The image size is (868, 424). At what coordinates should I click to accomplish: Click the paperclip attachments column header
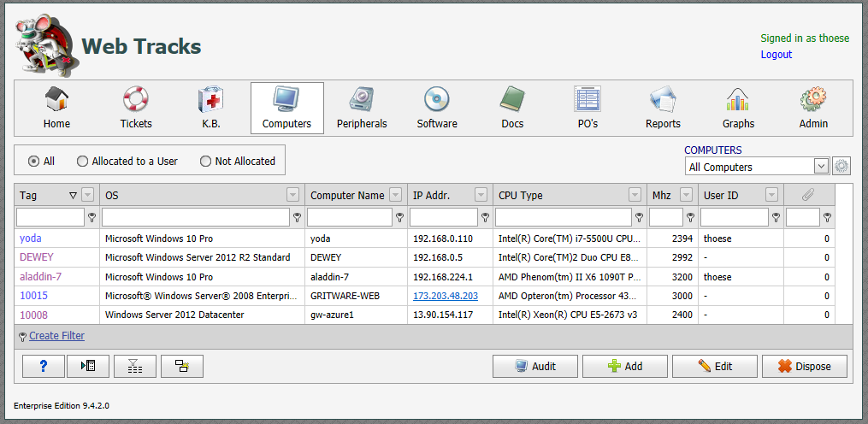tap(809, 195)
